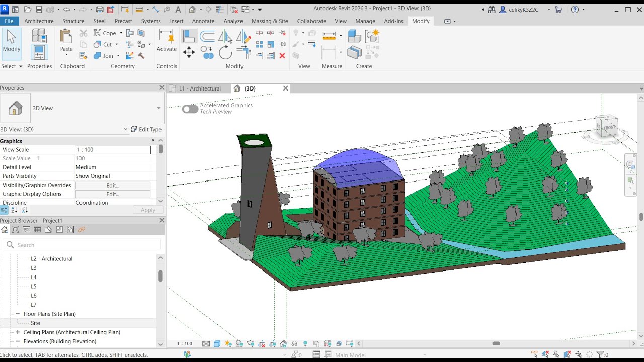Open the Architecture ribbon tab
The image size is (644, 362).
(x=39, y=21)
